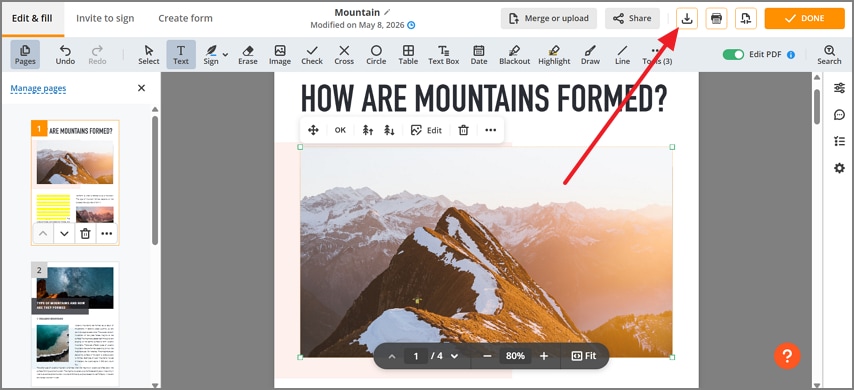Switch to Invite to sign tab
The image size is (854, 390).
coord(105,19)
